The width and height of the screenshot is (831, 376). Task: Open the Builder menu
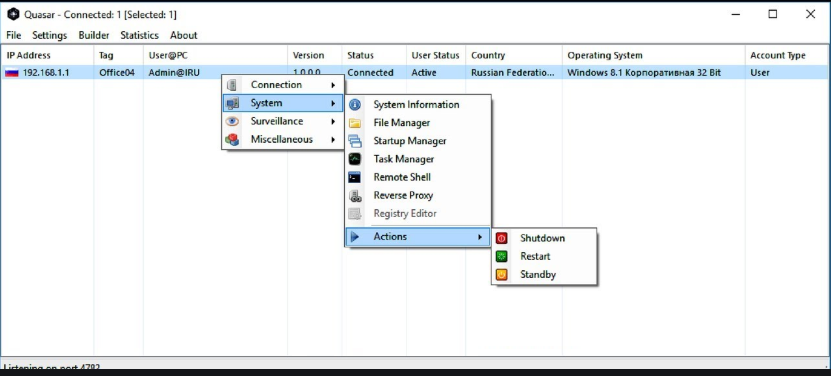(x=94, y=35)
